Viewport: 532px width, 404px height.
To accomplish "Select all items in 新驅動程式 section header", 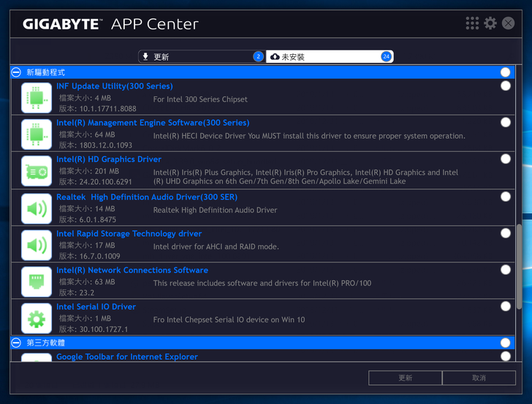I will tap(506, 72).
